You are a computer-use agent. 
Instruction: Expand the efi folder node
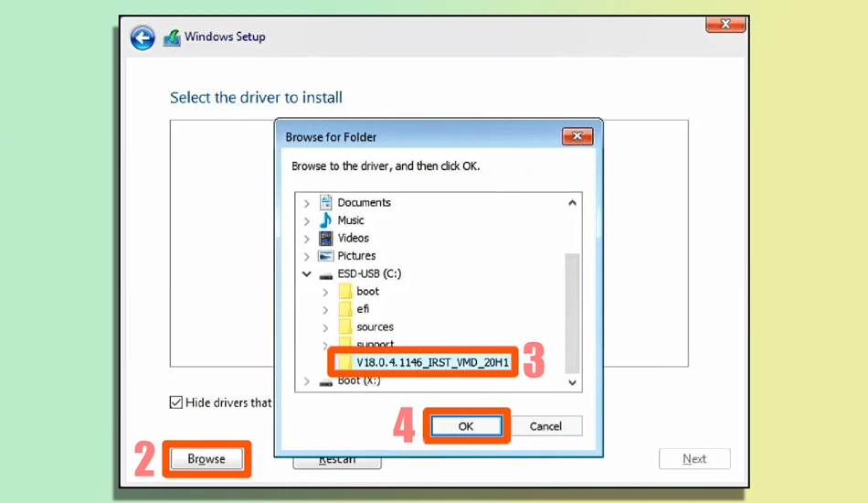(325, 310)
